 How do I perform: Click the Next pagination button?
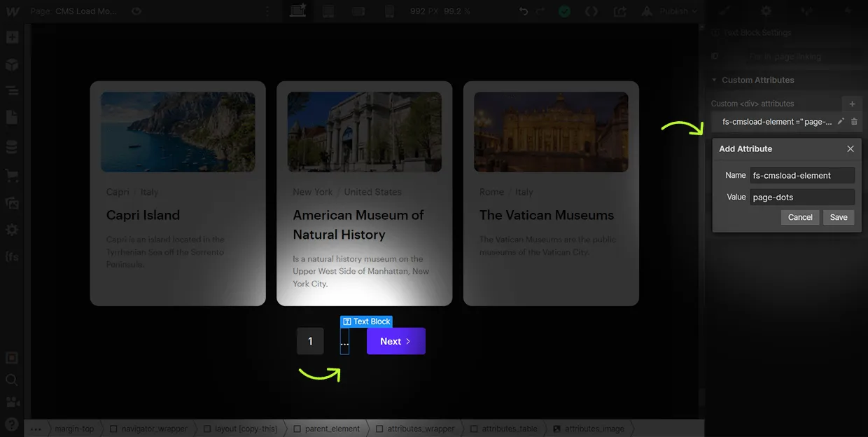point(396,341)
